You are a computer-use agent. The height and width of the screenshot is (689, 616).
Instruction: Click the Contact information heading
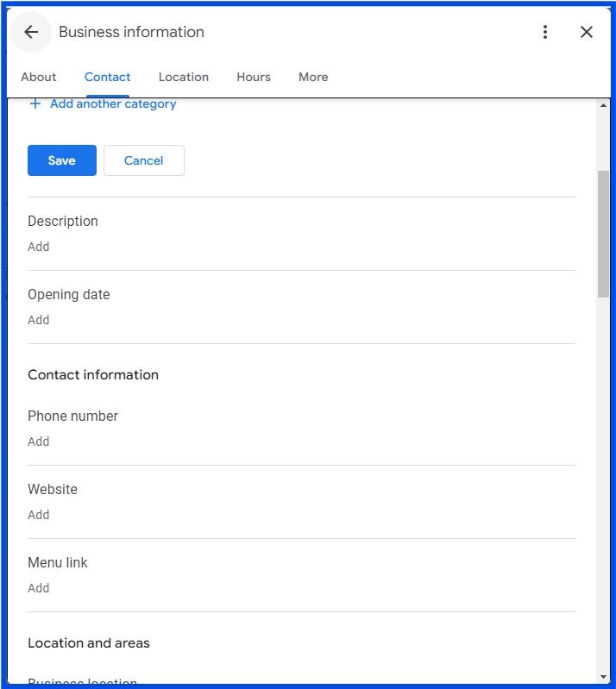(x=93, y=375)
